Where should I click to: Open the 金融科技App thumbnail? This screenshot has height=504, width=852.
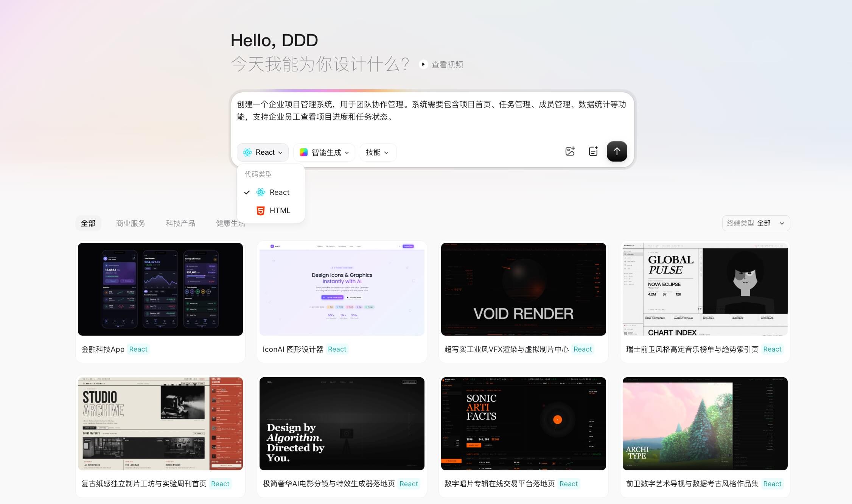tap(160, 289)
